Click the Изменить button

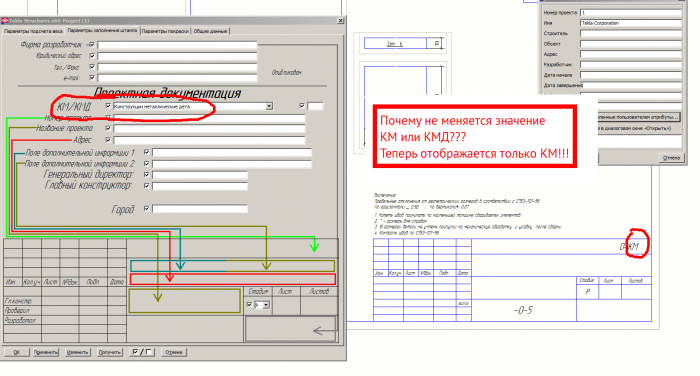pyautogui.click(x=77, y=352)
